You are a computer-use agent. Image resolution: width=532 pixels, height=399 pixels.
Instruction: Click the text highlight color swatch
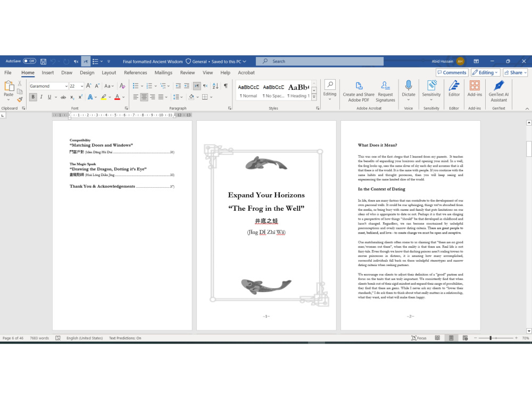point(104,97)
